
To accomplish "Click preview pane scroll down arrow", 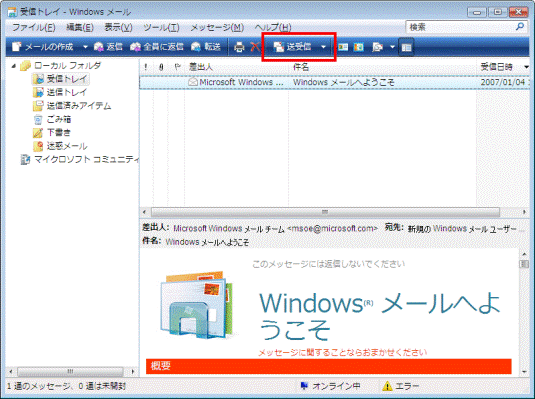I will pyautogui.click(x=524, y=372).
